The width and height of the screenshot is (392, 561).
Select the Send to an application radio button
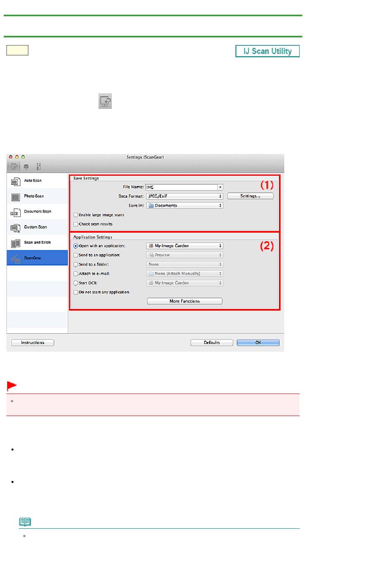pos(76,255)
